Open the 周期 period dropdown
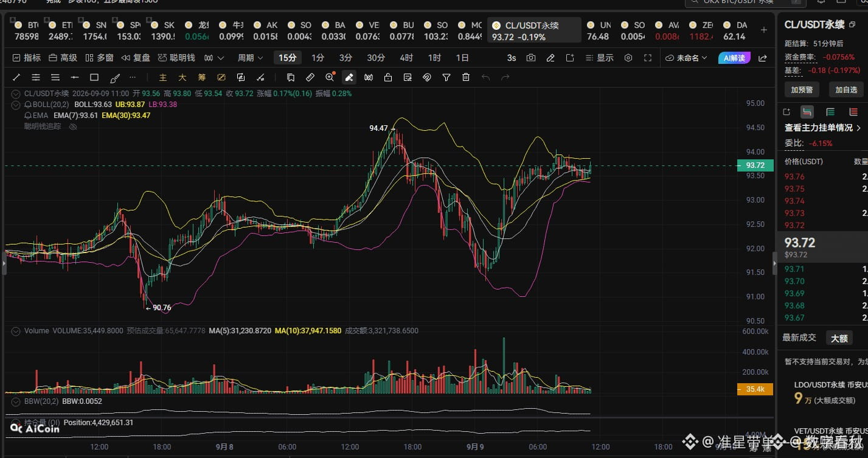This screenshot has height=458, width=868. (x=250, y=58)
